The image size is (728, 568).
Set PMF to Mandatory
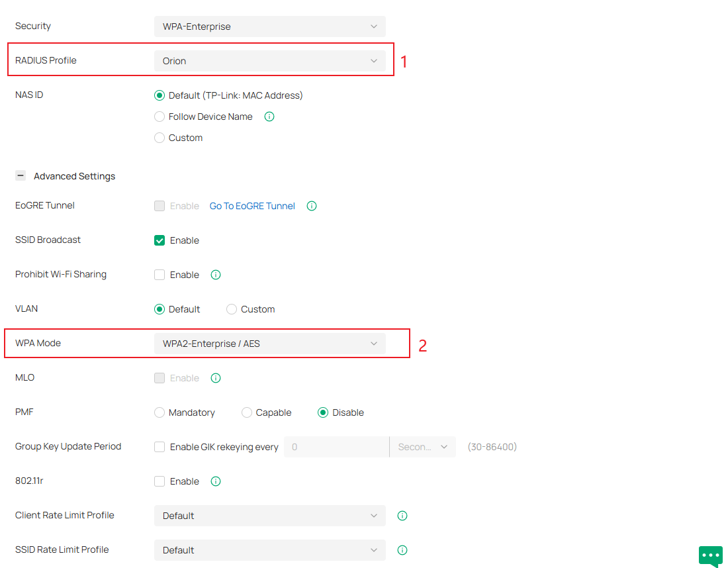coord(159,412)
